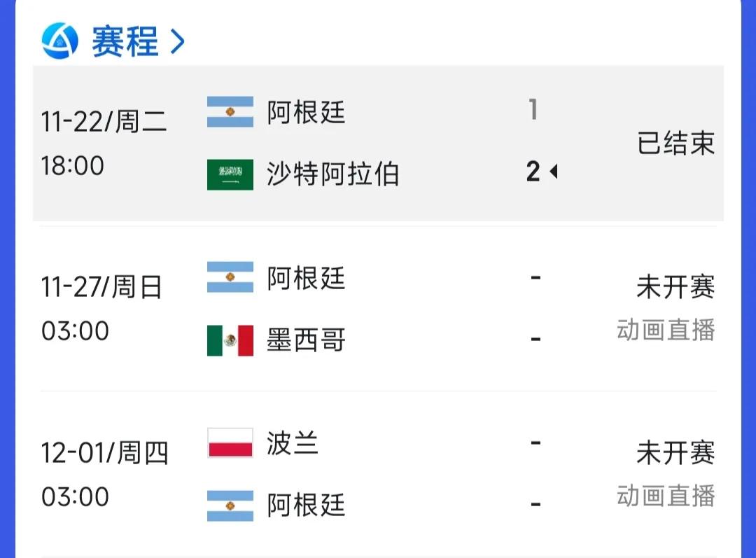Select 墨西哥 team name
This screenshot has width=756, height=558.
tap(306, 340)
